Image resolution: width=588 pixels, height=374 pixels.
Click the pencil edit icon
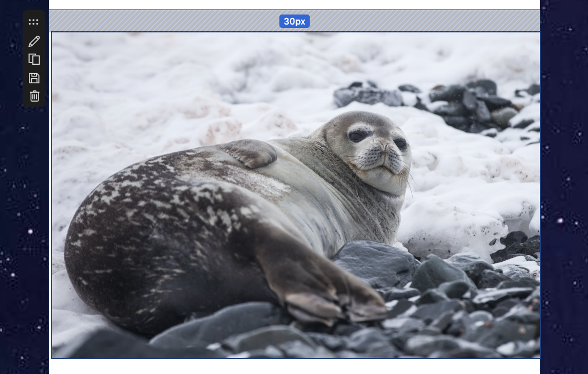coord(34,41)
